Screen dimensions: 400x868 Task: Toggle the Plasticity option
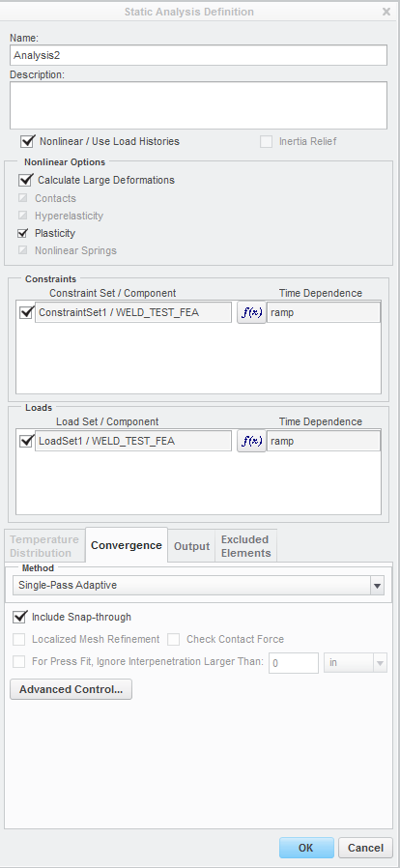click(x=22, y=233)
